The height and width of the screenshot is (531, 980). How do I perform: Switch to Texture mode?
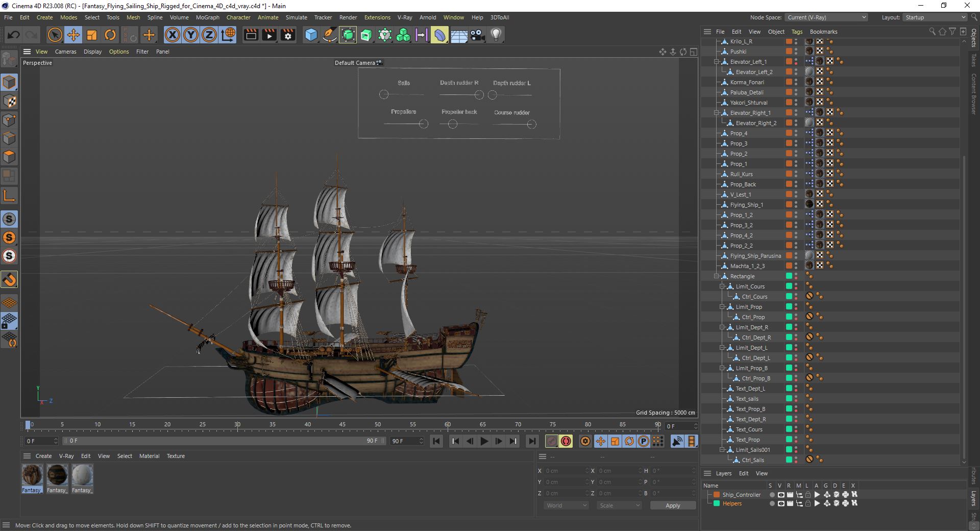click(x=9, y=101)
